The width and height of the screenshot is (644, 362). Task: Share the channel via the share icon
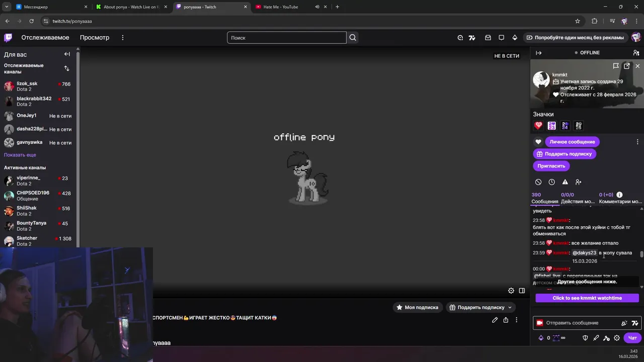506,320
